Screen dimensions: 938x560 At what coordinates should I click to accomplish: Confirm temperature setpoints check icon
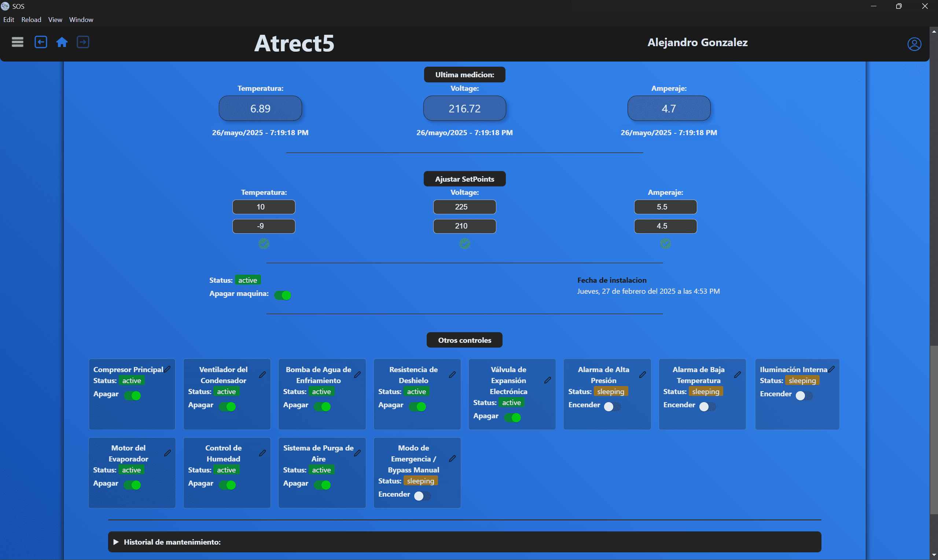pyautogui.click(x=264, y=244)
